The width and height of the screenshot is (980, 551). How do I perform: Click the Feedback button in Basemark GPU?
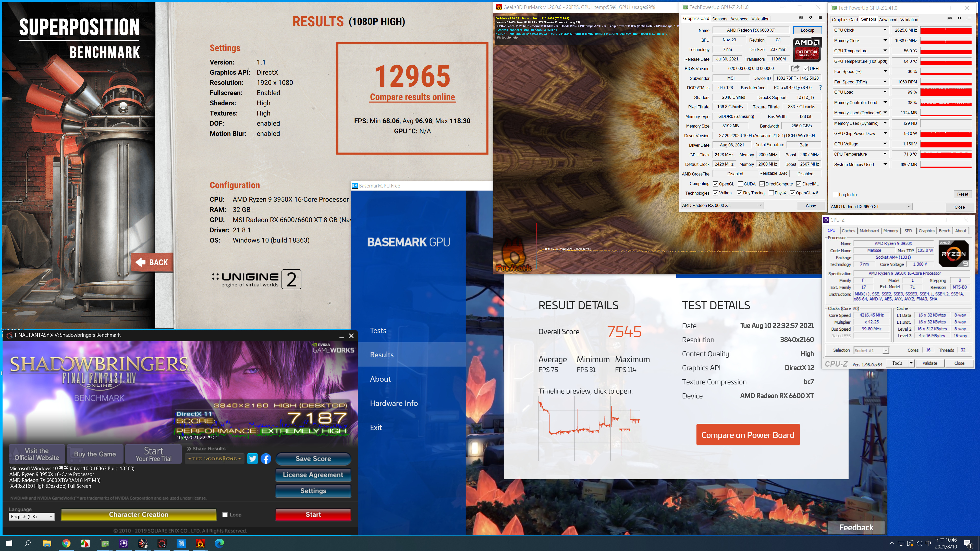[x=856, y=528]
